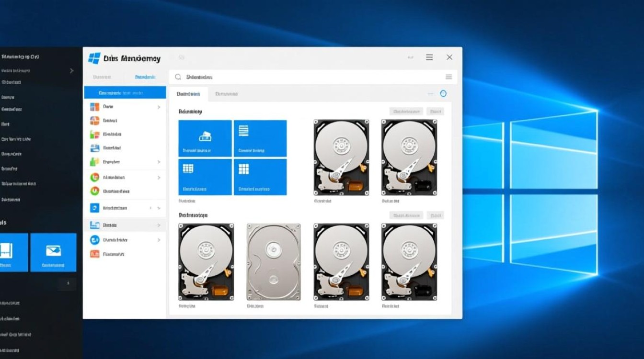
Task: Click the small gray button at the far right of the second section header
Action: pyautogui.click(x=435, y=215)
